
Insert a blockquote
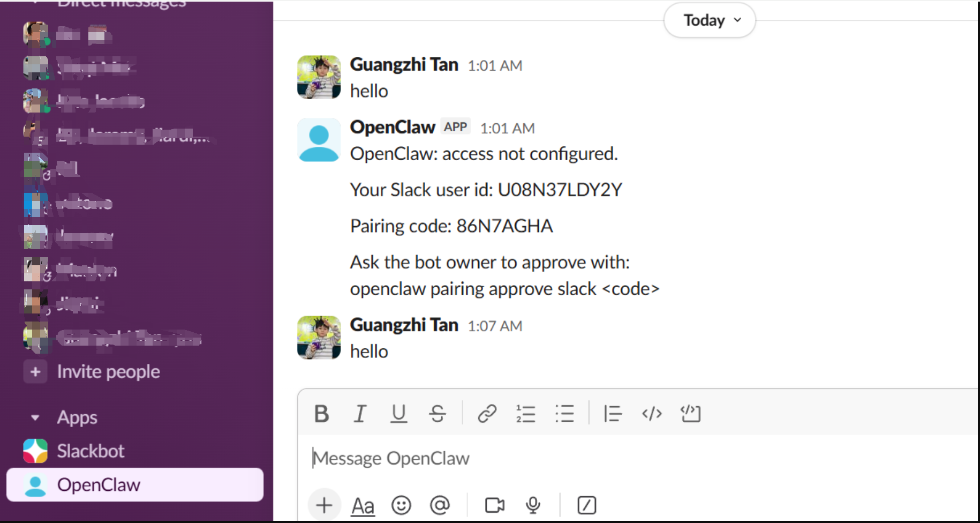point(613,414)
